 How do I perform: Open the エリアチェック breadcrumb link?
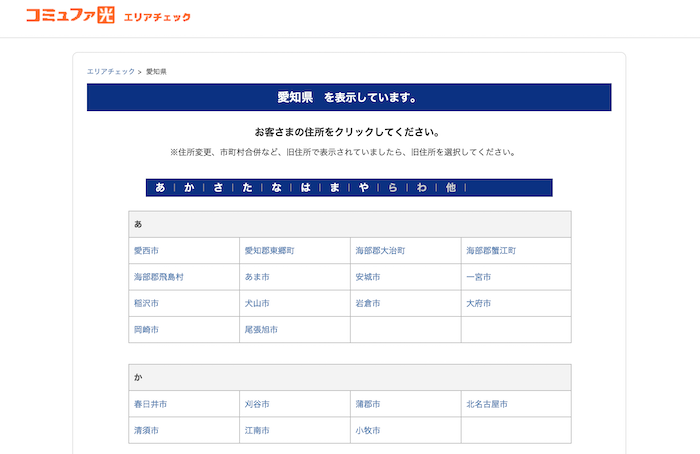111,71
